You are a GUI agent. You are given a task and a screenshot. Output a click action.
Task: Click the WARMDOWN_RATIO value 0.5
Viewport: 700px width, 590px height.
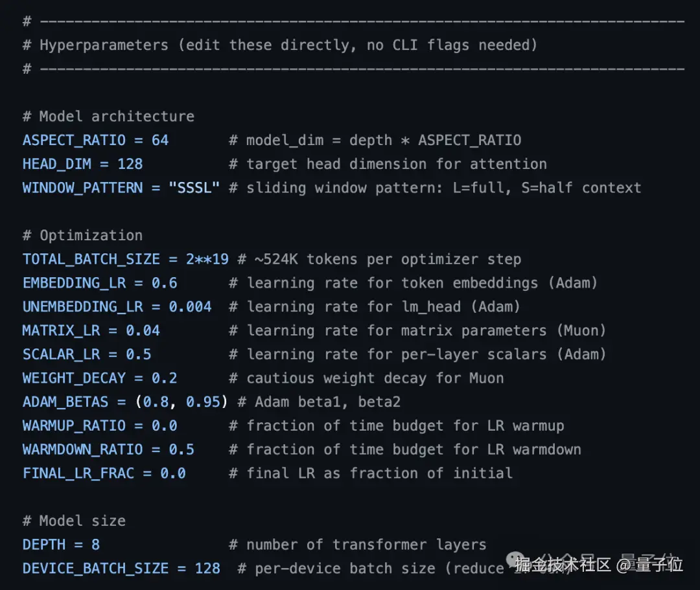181,450
